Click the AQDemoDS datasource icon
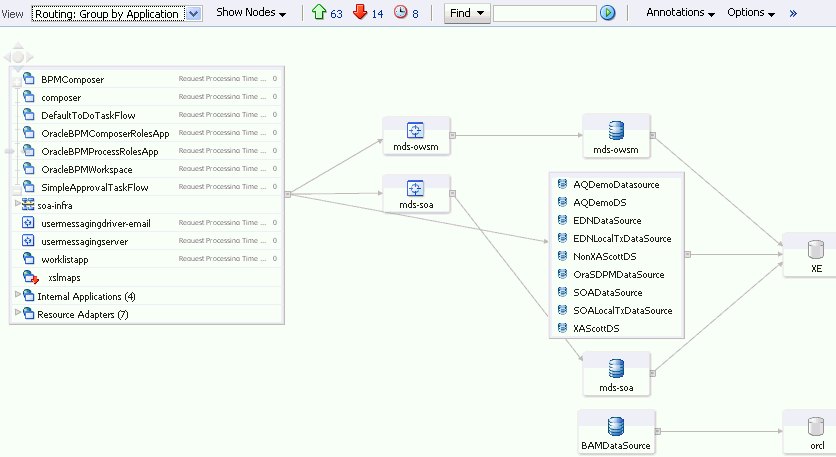Viewport: 836px width, 457px height. (562, 202)
